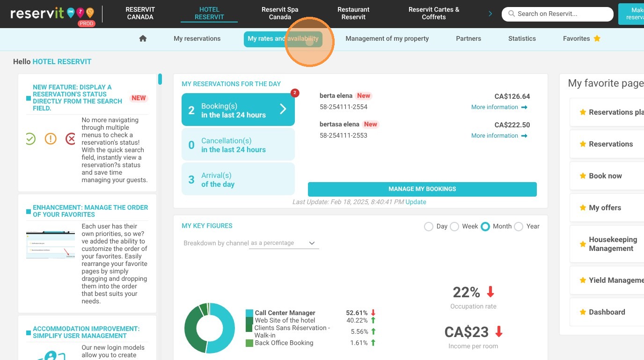Expand Bookings in the last 24 hours chevron
The height and width of the screenshot is (360, 644).
click(283, 110)
